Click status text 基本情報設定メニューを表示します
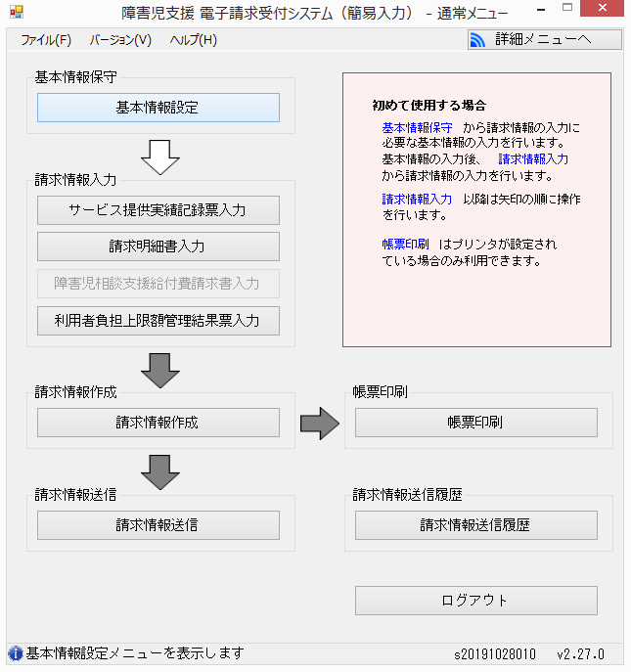 tap(135, 653)
